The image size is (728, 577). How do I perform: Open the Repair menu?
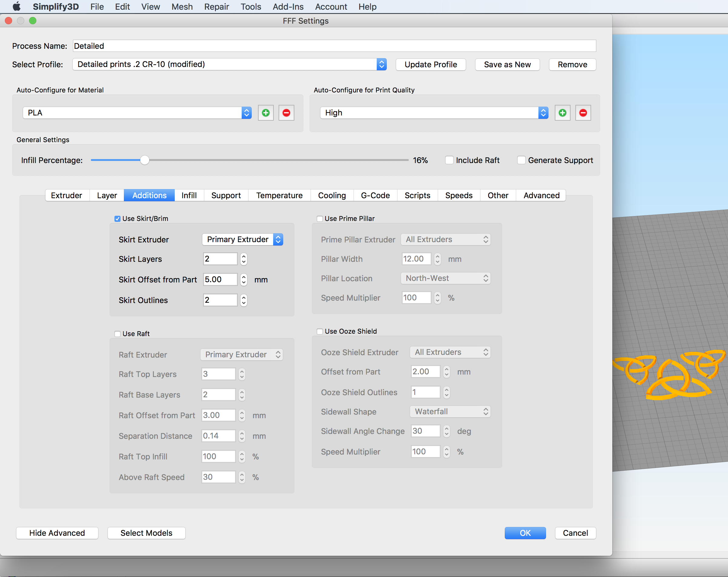(x=217, y=7)
